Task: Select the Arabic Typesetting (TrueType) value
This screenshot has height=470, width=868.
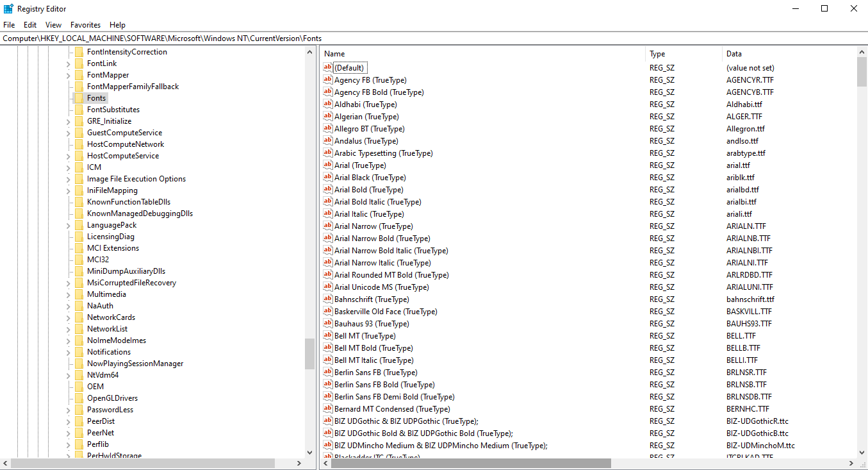Action: (x=384, y=153)
